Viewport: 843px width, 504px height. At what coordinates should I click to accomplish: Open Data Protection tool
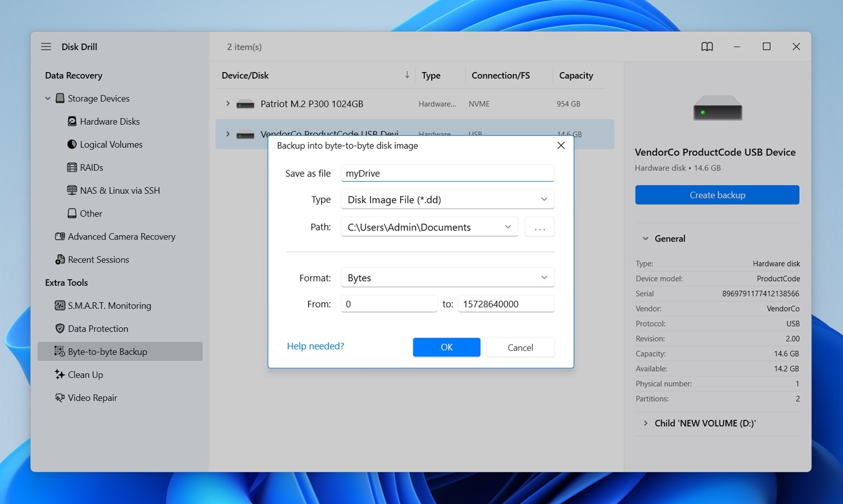[x=98, y=329]
